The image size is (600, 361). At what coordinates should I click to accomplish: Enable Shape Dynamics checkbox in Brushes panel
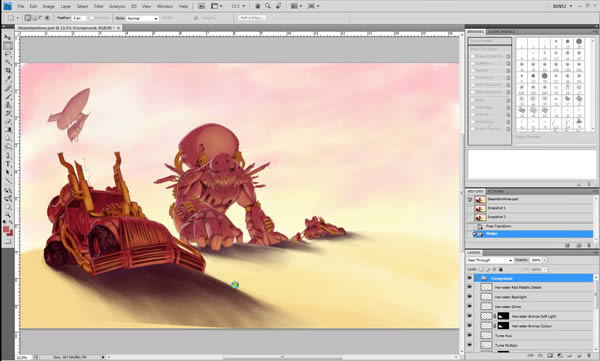coord(473,56)
